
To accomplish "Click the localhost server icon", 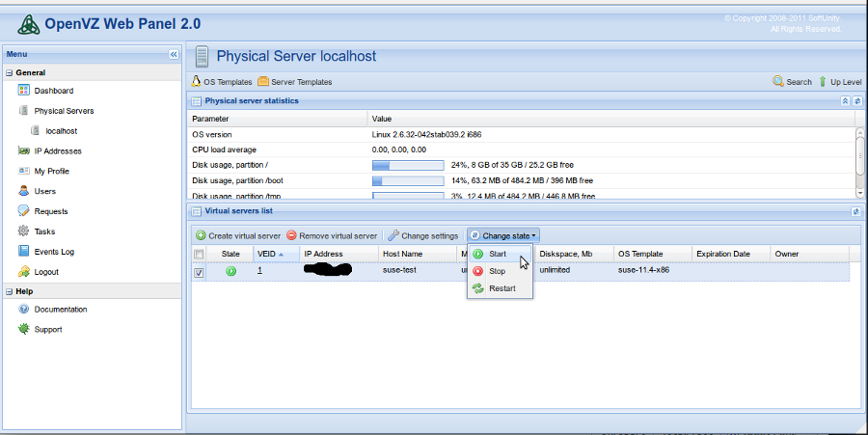I will (35, 130).
